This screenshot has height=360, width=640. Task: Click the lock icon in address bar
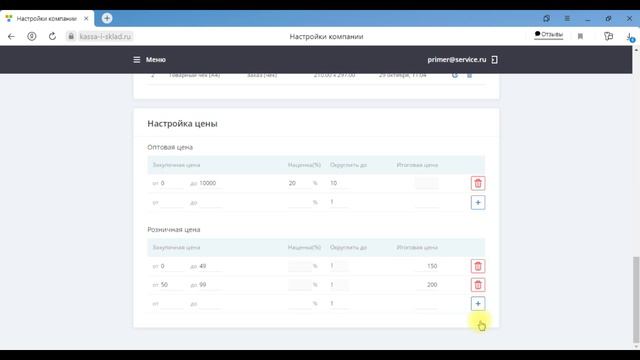(x=71, y=36)
